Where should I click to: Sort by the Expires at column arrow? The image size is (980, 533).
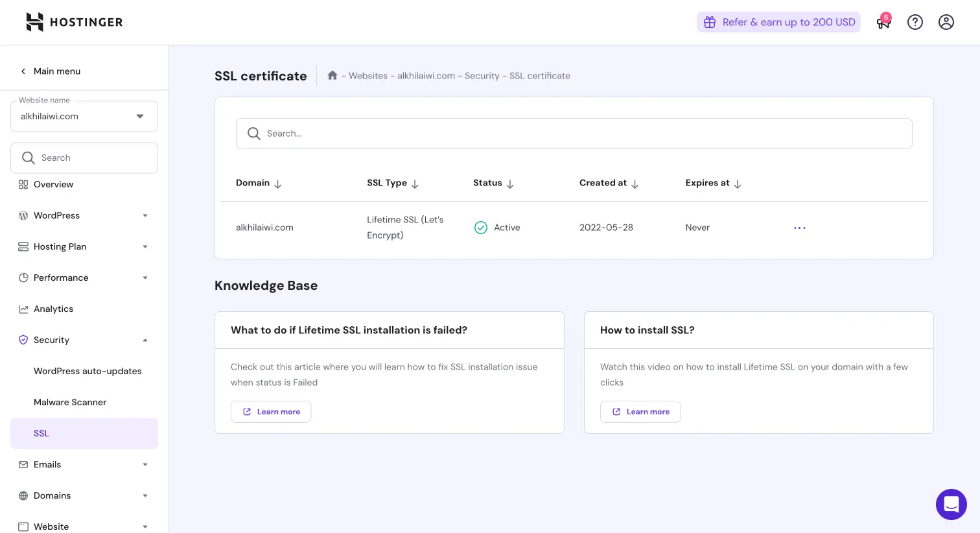click(738, 184)
